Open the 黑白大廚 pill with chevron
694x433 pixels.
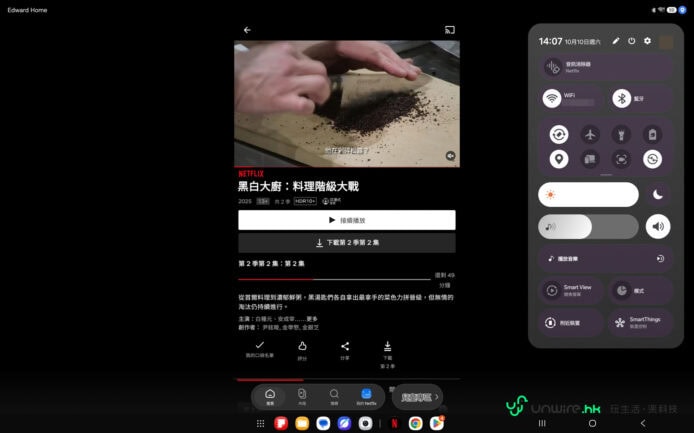coord(417,397)
